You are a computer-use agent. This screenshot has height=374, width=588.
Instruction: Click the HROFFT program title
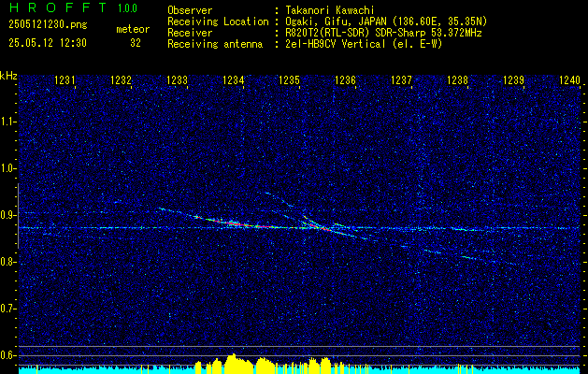57,7
